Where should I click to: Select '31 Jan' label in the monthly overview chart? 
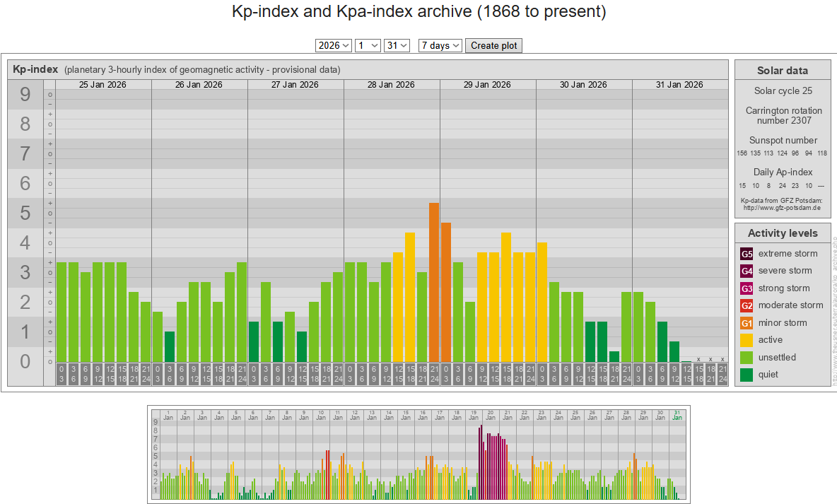(x=677, y=415)
